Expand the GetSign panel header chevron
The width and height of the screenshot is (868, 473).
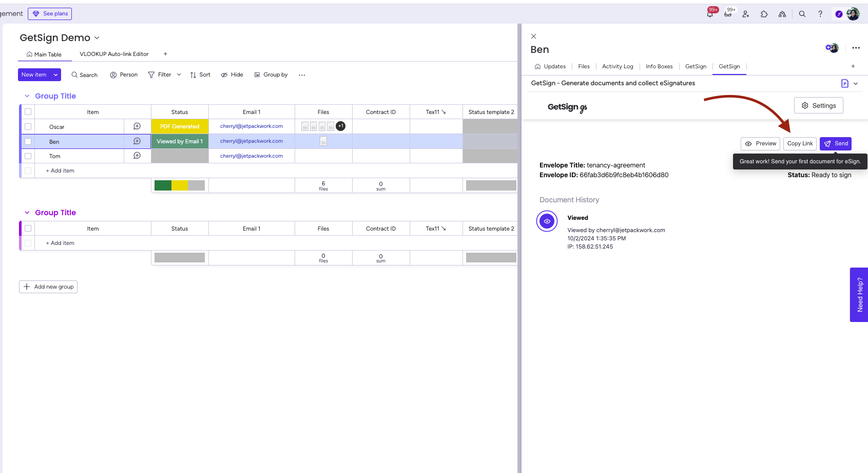coord(856,84)
